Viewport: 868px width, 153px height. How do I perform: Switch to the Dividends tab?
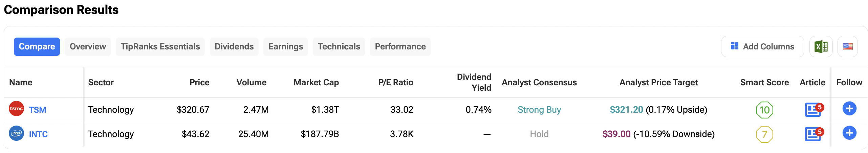[x=234, y=47]
